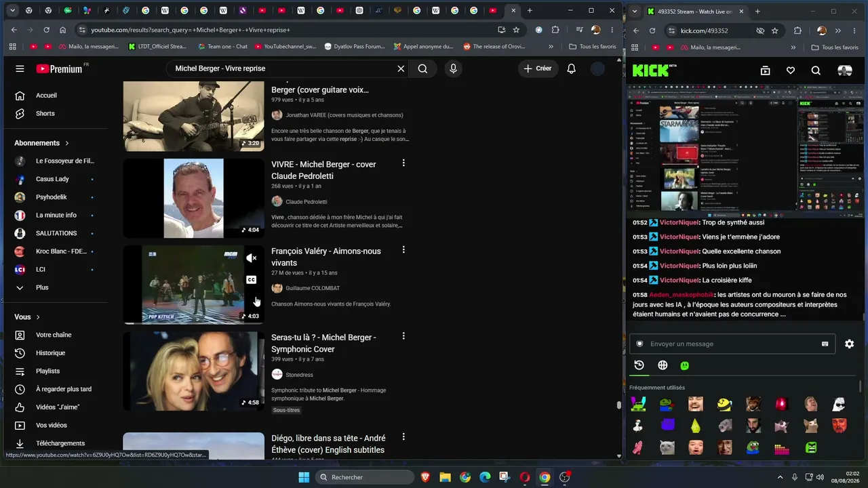Open Votre chaîne in the sidebar
The height and width of the screenshot is (488, 868).
(x=56, y=335)
